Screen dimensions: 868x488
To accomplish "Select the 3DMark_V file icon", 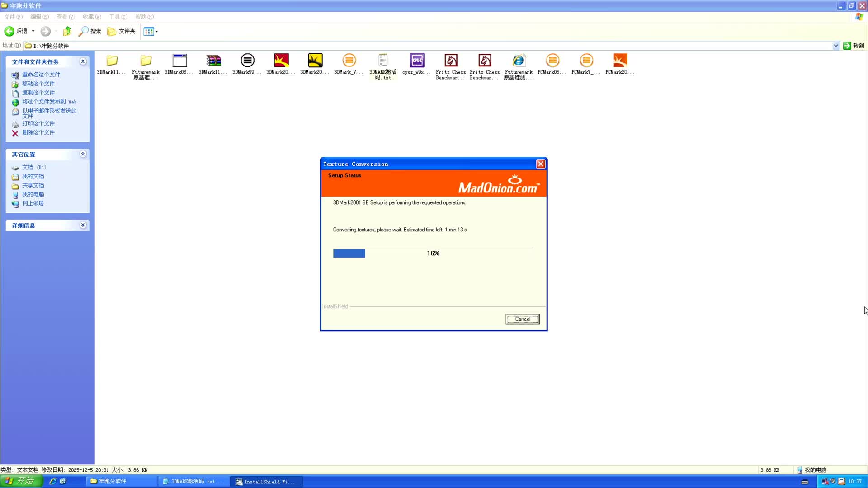I will [x=349, y=61].
